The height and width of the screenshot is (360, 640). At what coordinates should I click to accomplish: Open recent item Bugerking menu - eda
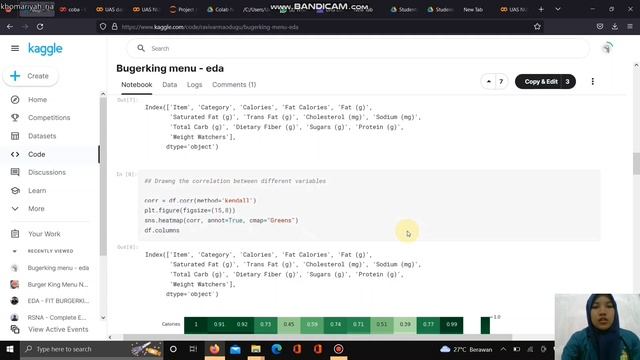click(58, 268)
